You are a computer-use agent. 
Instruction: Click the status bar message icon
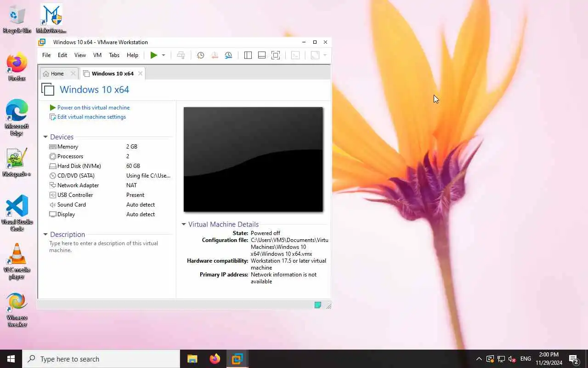(317, 305)
